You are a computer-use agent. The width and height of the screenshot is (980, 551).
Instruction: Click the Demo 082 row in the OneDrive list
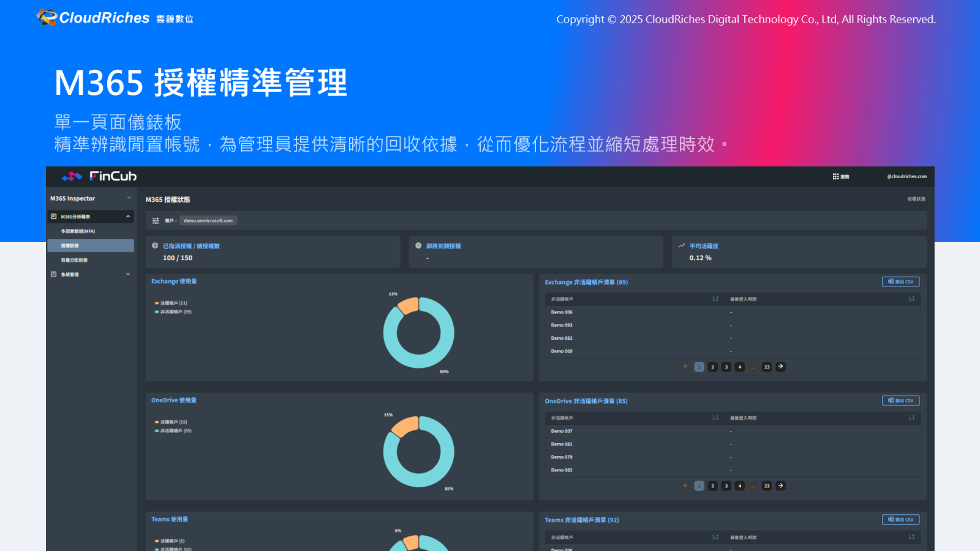tap(733, 470)
